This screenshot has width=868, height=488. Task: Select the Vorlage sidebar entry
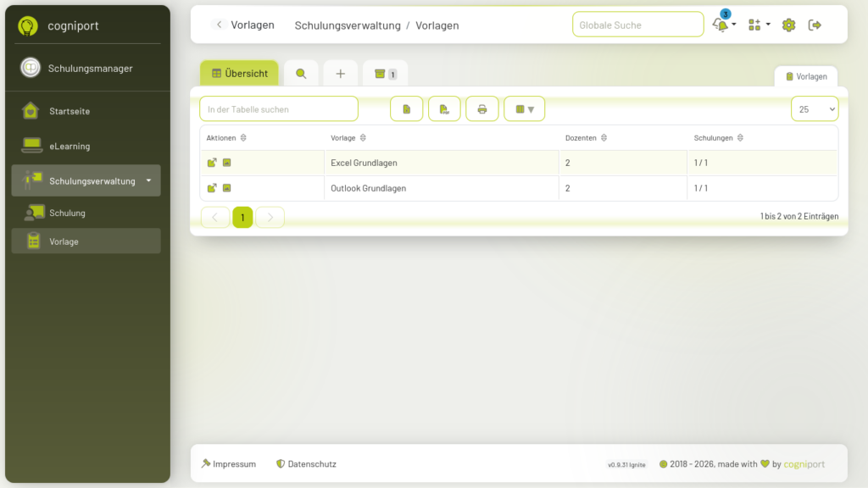pyautogui.click(x=86, y=241)
